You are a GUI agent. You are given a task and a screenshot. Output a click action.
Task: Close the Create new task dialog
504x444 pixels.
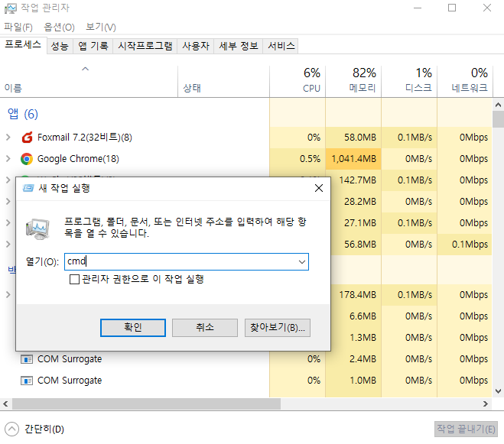pos(318,188)
